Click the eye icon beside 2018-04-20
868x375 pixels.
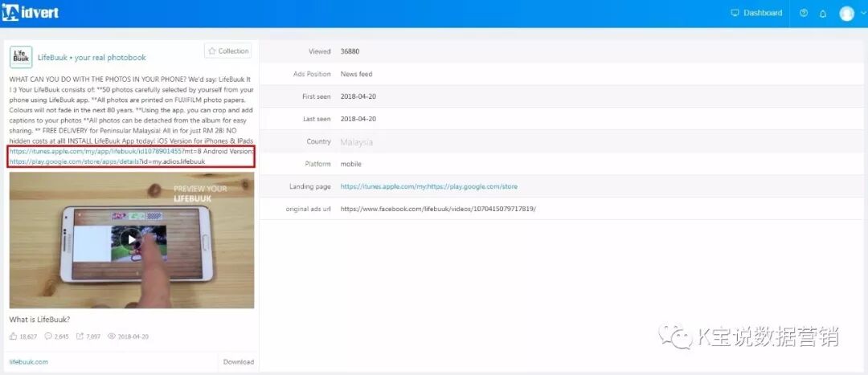(111, 336)
